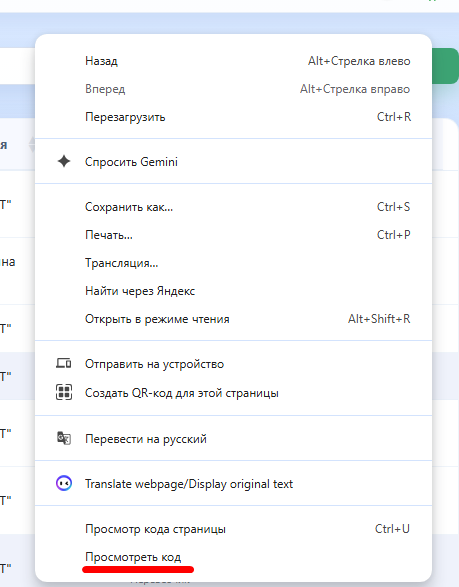Click the green button behind the menu

point(445,66)
